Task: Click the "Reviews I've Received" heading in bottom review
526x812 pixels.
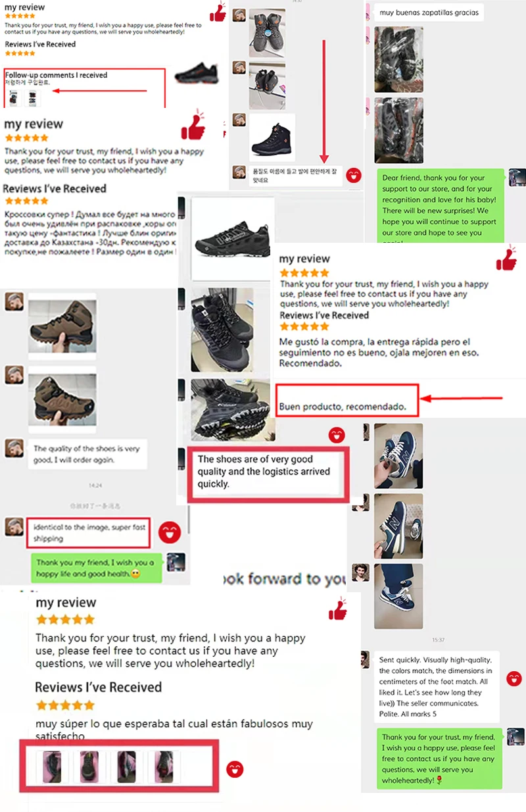Action: coord(98,687)
